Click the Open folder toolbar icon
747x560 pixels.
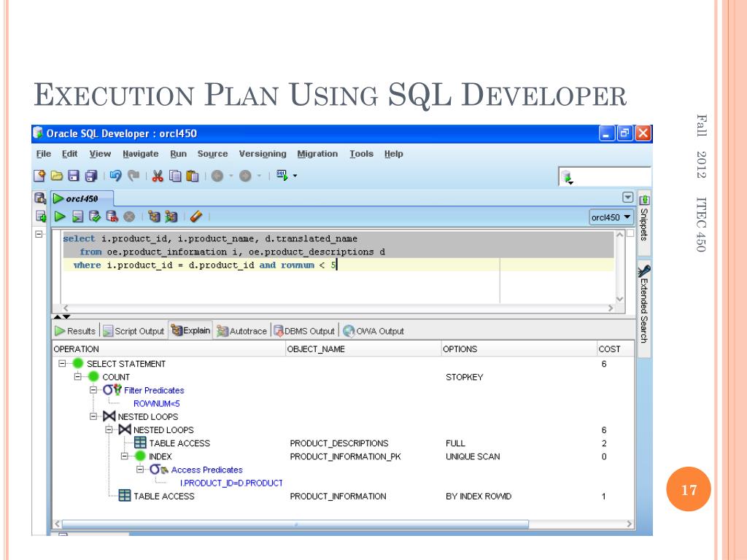pyautogui.click(x=57, y=176)
